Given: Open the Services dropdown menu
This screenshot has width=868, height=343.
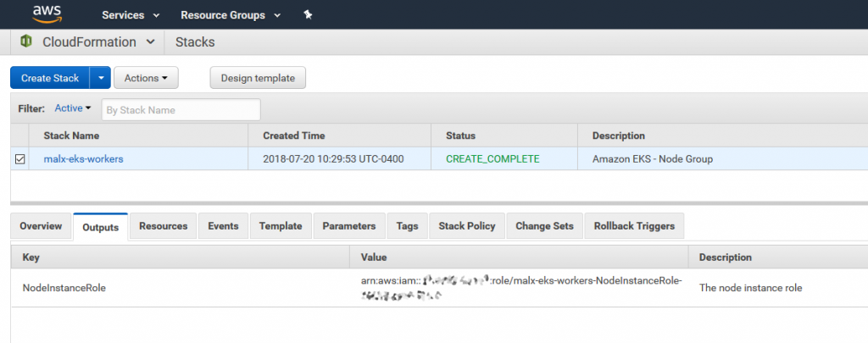Looking at the screenshot, I should pyautogui.click(x=131, y=15).
